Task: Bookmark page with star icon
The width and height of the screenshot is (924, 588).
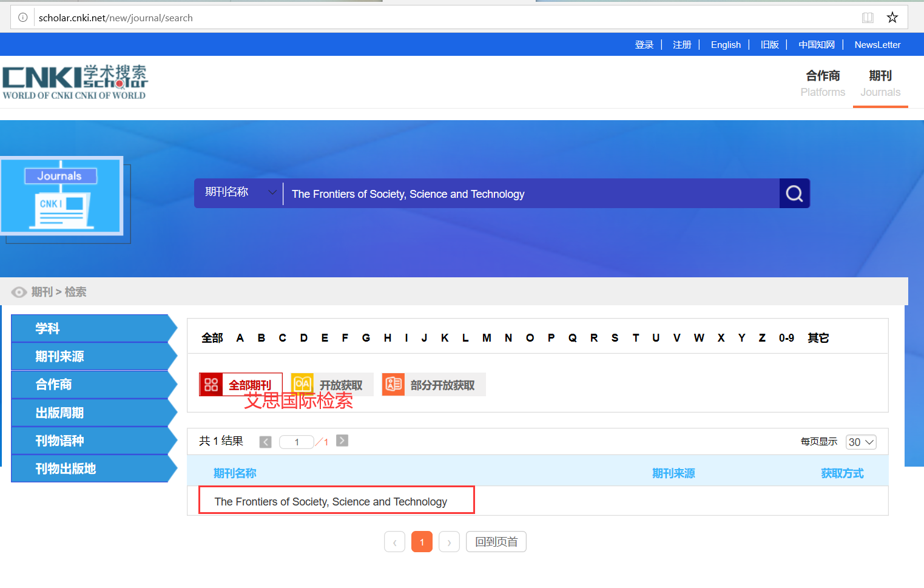Action: (x=892, y=18)
